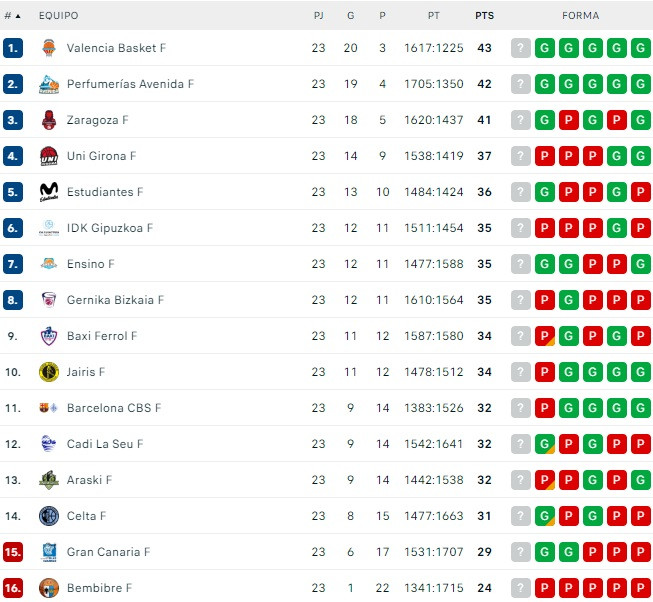Open the Gernika Bizkaia F team link

pyautogui.click(x=115, y=300)
